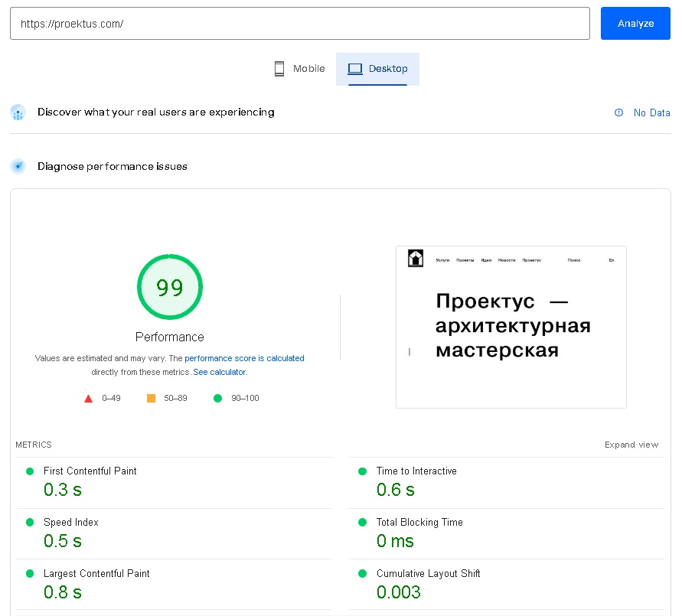Click the Total Blocking Time label

coord(419,522)
